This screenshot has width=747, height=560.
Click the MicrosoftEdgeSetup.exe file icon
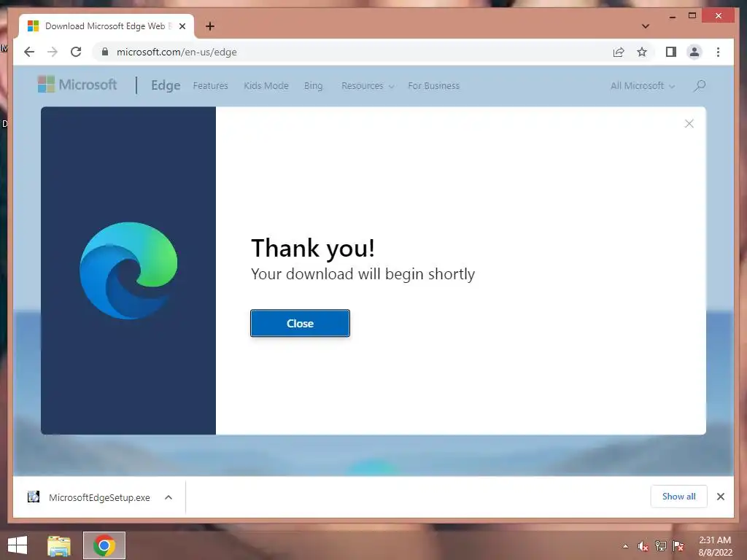pyautogui.click(x=34, y=497)
